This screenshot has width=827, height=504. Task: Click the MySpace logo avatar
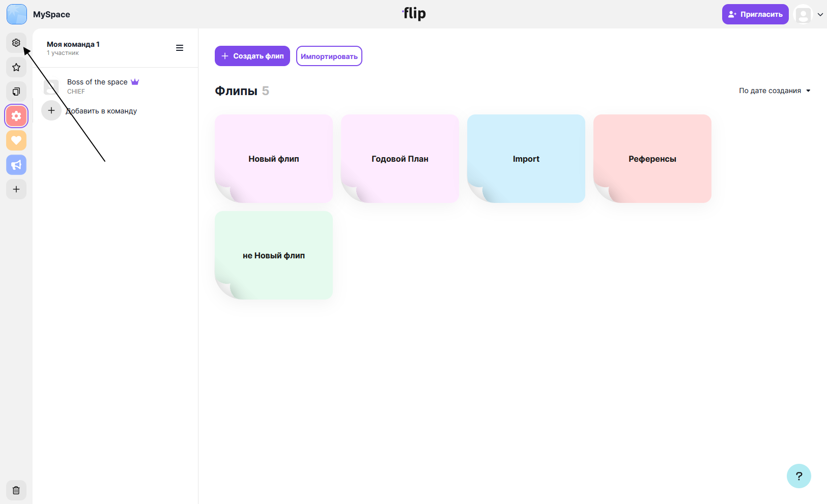[x=17, y=14]
